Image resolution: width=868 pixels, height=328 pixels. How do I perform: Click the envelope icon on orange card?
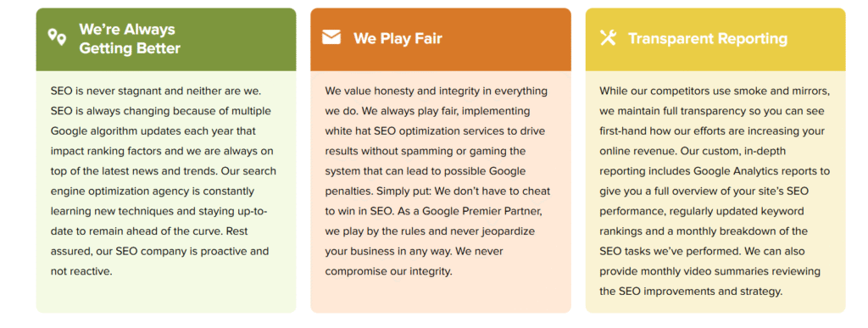click(x=331, y=37)
